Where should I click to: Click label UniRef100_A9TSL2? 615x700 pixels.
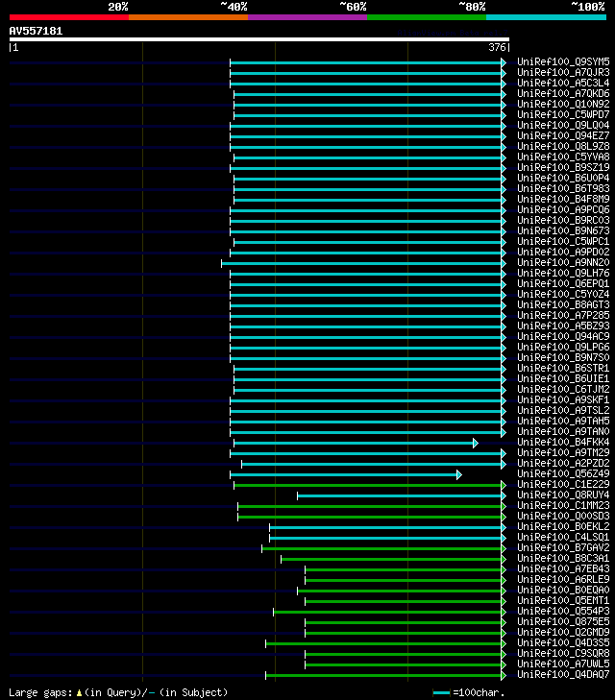point(563,410)
